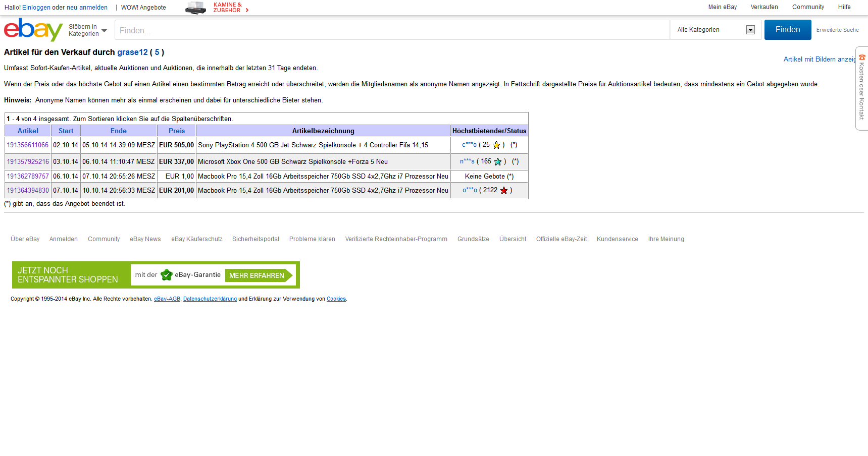Viewport: 868px width, 456px height.
Task: Open the Hilfe menu item
Action: [844, 7]
